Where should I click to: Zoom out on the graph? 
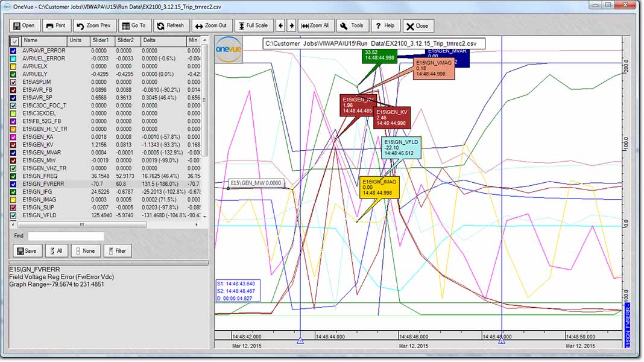(210, 26)
